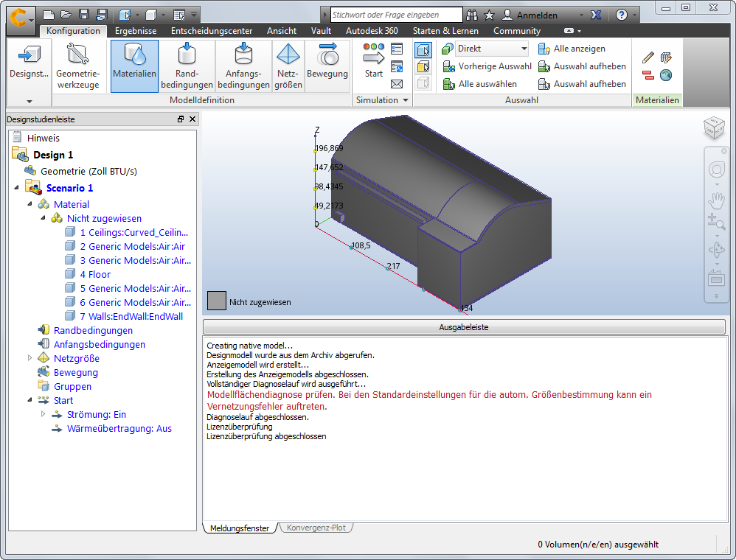Collapse the Nicht zugewiesen material group
The width and height of the screenshot is (736, 560).
43,218
